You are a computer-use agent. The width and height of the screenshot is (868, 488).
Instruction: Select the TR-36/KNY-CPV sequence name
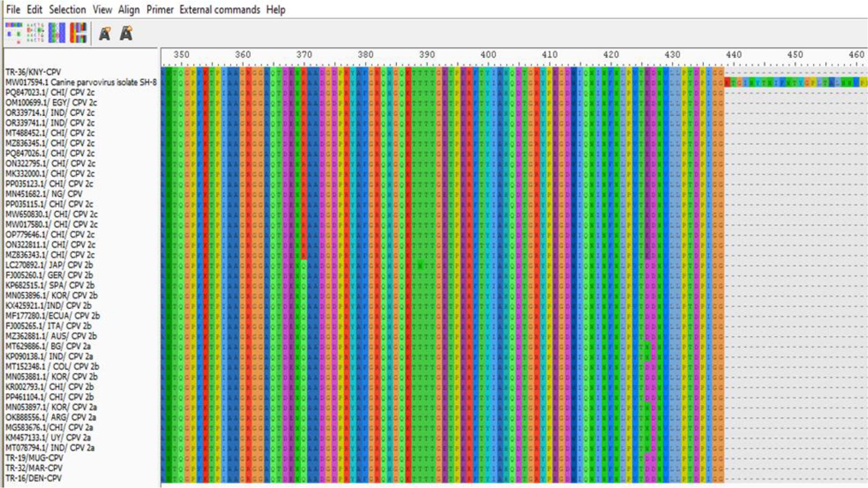33,72
